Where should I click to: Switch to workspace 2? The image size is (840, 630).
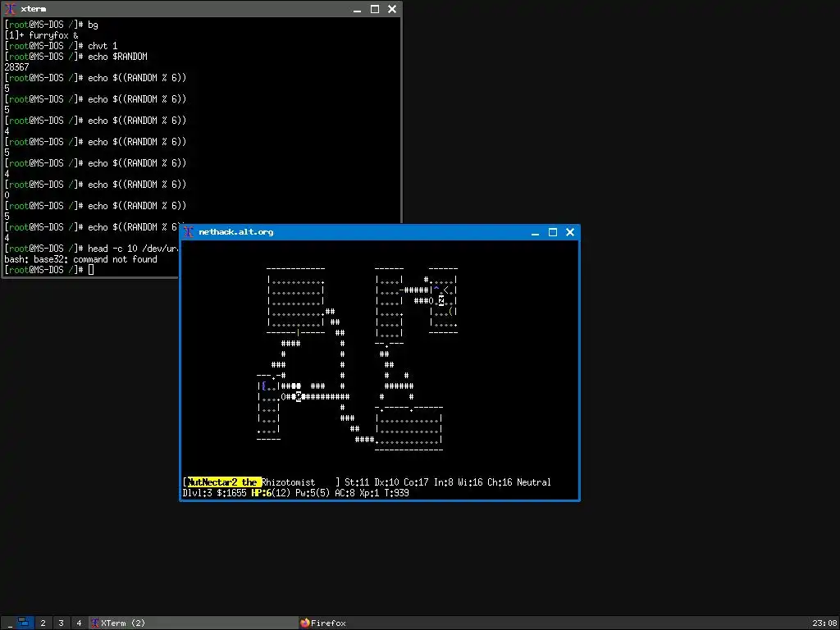point(43,623)
